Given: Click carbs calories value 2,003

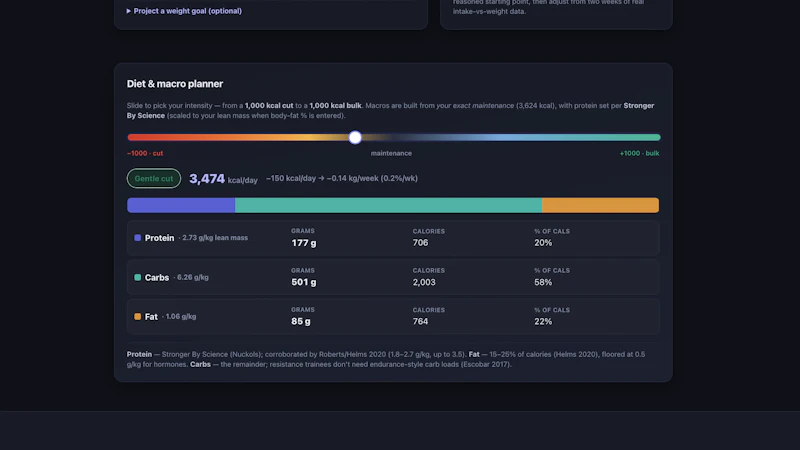Looking at the screenshot, I should coord(424,282).
